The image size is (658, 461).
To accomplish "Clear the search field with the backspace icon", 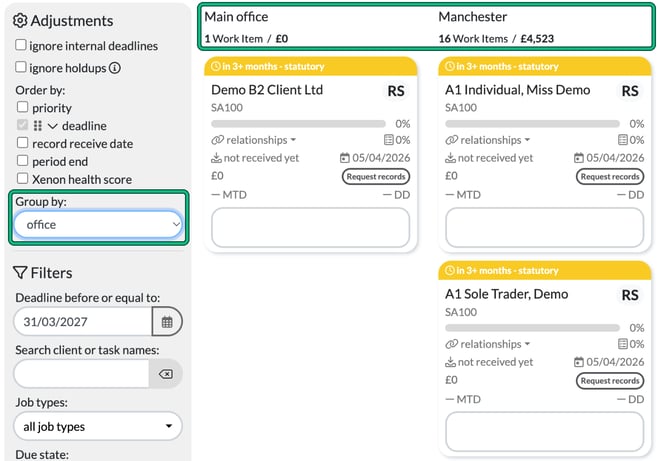I will 166,374.
